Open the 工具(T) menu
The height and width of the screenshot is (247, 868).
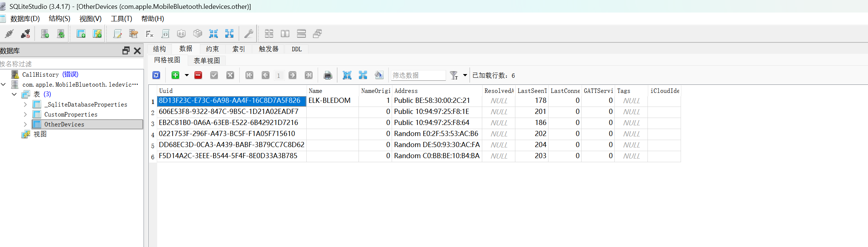pos(121,18)
